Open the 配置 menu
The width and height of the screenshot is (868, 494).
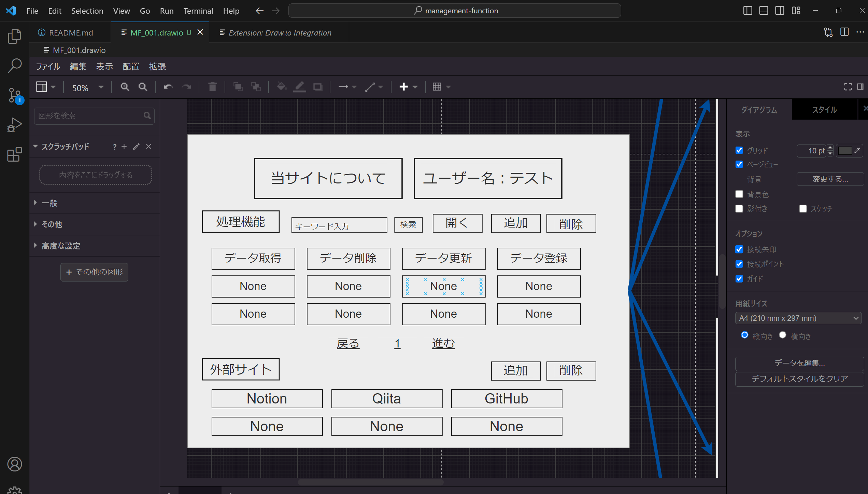[x=131, y=67]
